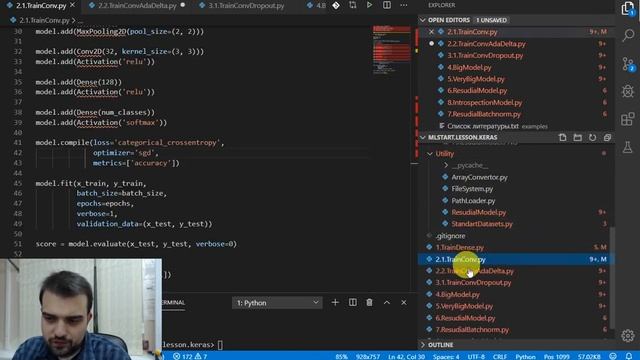Image resolution: width=640 pixels, height=360 pixels.
Task: Click Ln 42, Col 30 in status bar
Action: (x=406, y=356)
